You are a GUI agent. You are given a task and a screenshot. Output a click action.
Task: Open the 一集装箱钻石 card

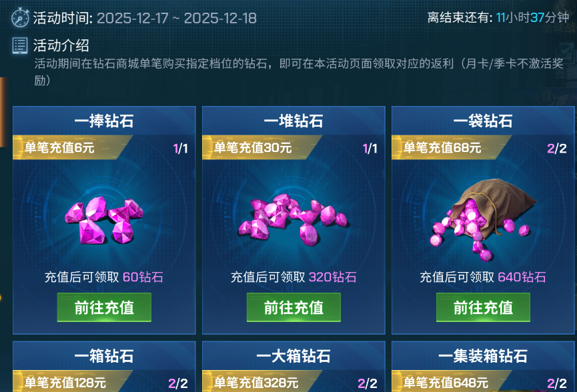tap(483, 366)
